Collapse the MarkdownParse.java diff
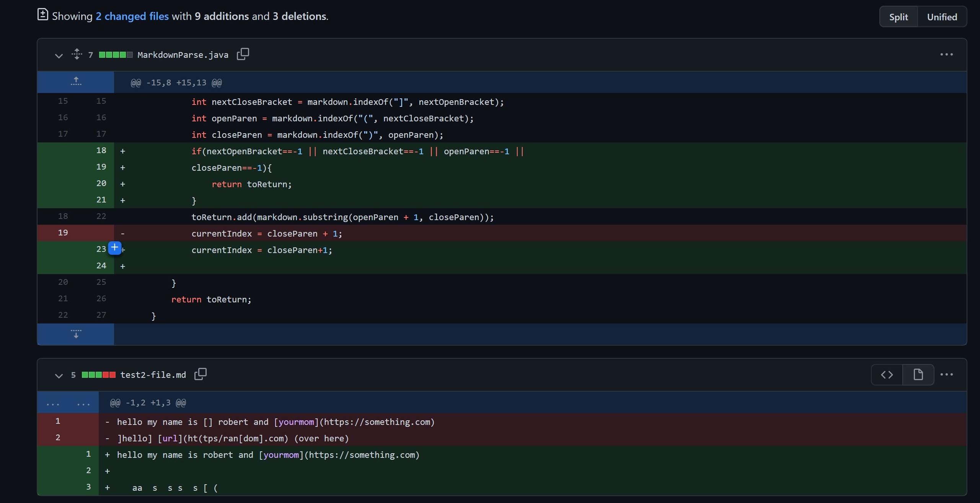Image resolution: width=980 pixels, height=503 pixels. (x=59, y=55)
